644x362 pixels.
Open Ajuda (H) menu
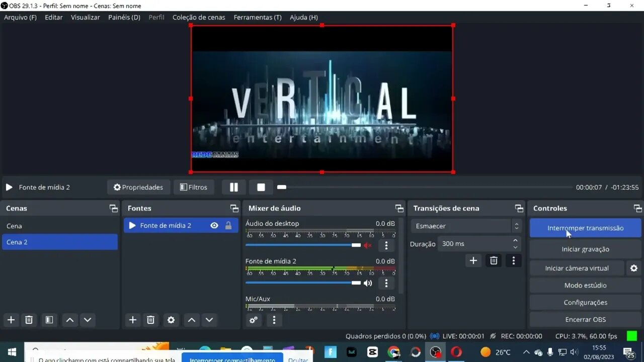[x=304, y=17]
